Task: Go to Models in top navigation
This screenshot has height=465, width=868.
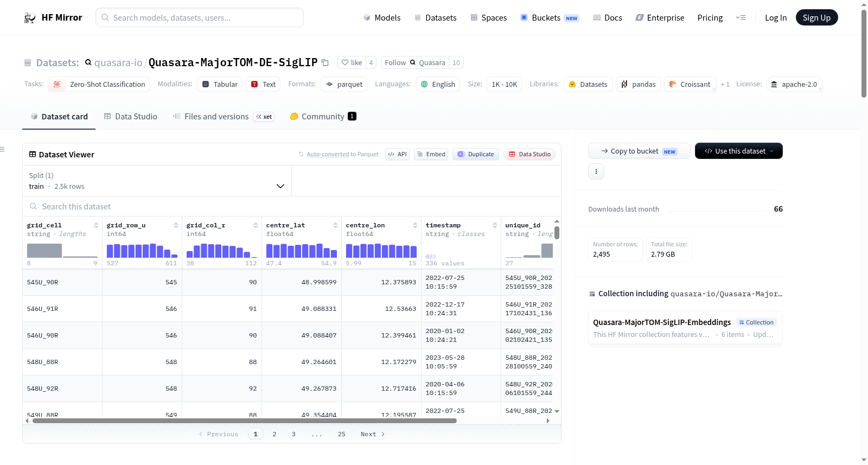Action: 382,18
